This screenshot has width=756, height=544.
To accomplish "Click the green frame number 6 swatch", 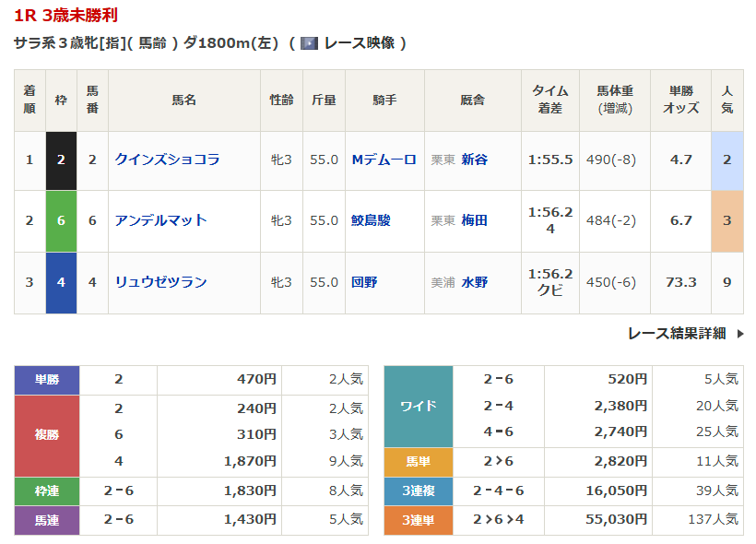I will pyautogui.click(x=61, y=220).
